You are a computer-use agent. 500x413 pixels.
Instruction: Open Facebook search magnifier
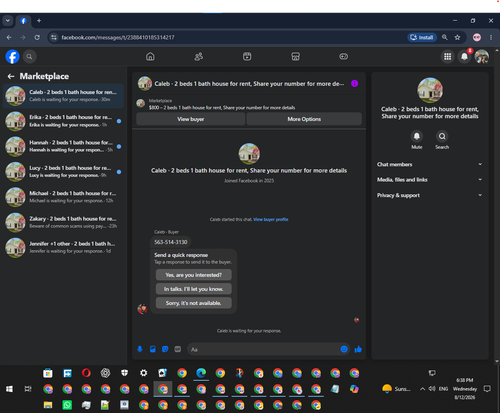pos(29,57)
